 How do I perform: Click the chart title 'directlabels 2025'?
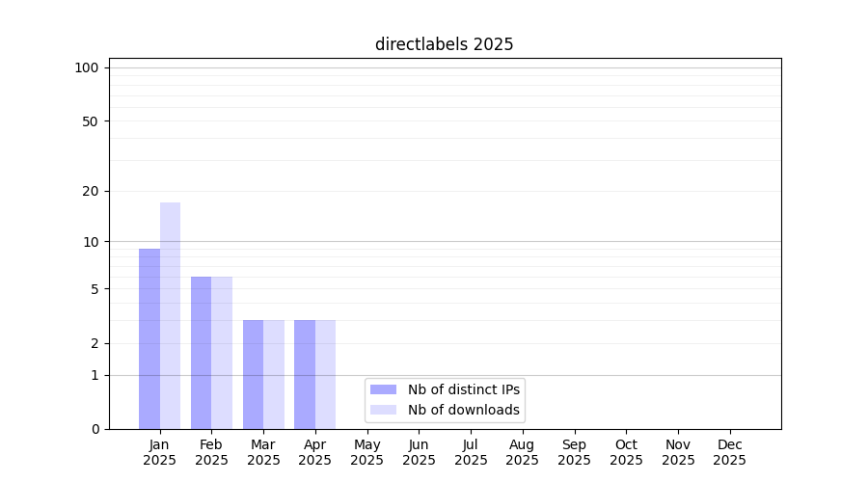pos(444,44)
